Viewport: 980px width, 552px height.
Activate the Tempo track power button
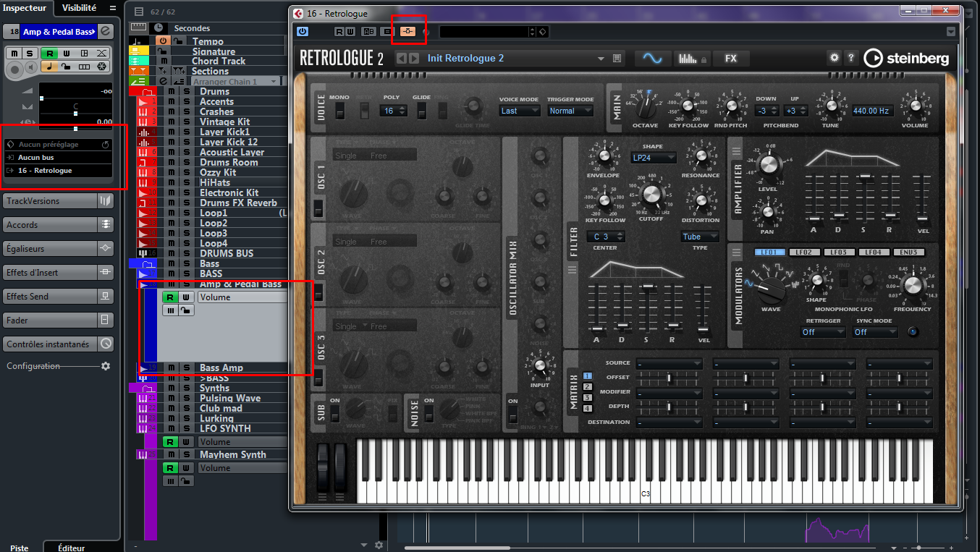tap(163, 41)
